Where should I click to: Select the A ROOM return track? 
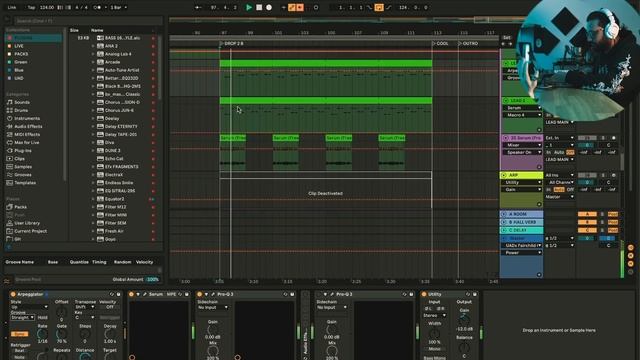522,214
